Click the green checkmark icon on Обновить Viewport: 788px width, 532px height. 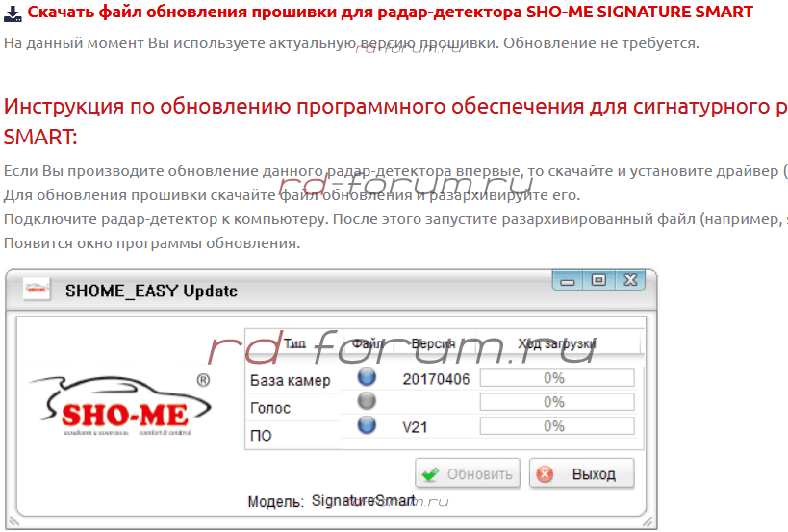coord(431,474)
